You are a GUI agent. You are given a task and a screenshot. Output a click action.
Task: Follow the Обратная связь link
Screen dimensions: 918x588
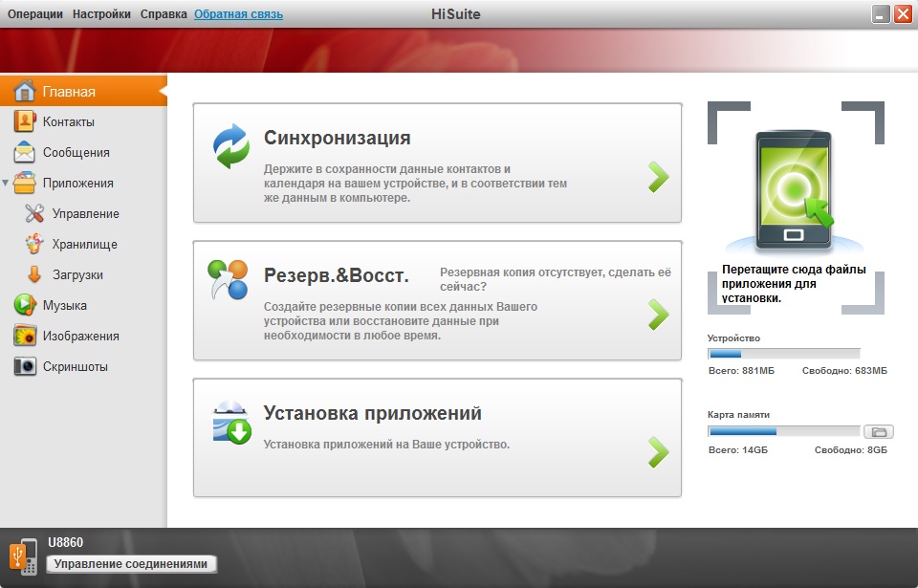pyautogui.click(x=238, y=14)
